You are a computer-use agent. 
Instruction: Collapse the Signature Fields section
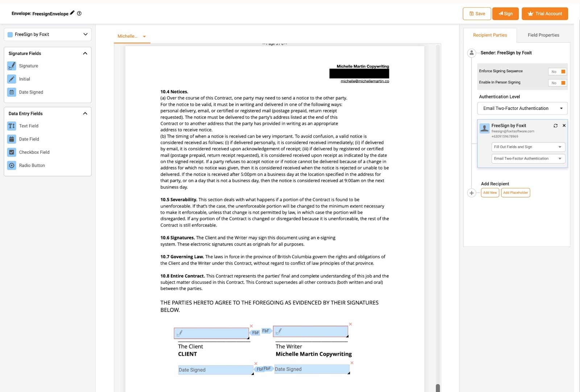tap(85, 53)
